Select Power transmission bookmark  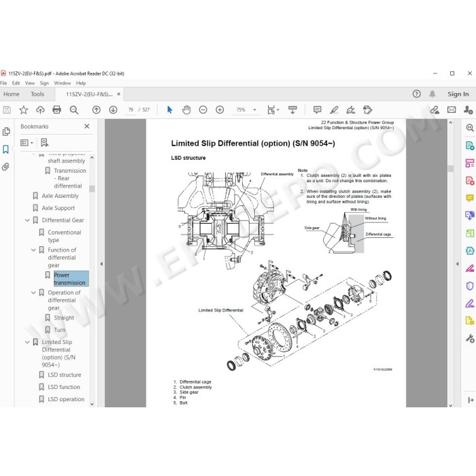[71, 279]
